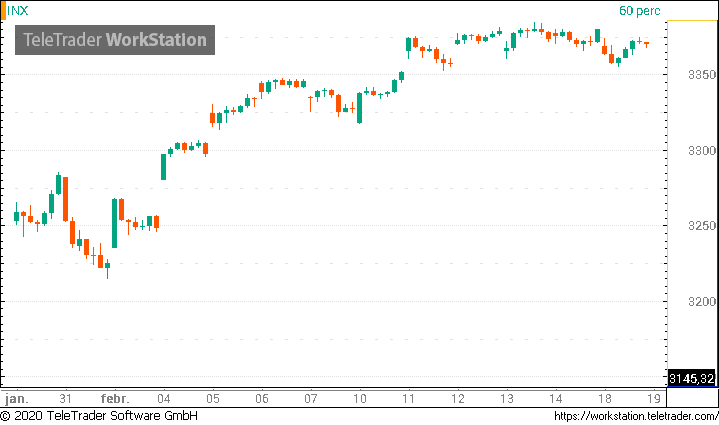Click the orange marker beside INX
The width and height of the screenshot is (719, 425).
(3, 11)
